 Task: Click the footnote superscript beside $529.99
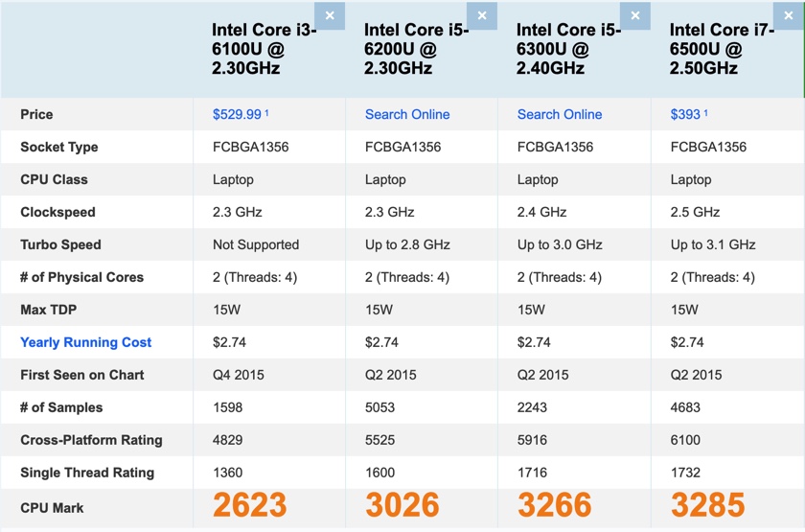tap(266, 112)
